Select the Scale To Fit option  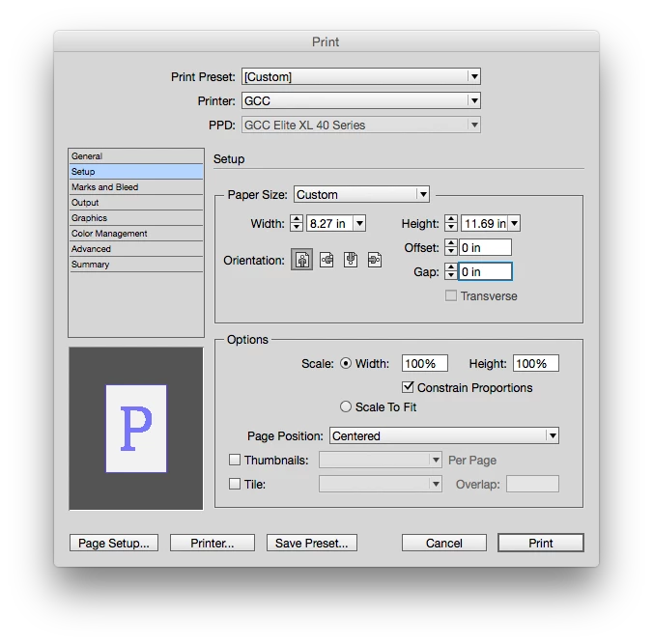(x=346, y=406)
